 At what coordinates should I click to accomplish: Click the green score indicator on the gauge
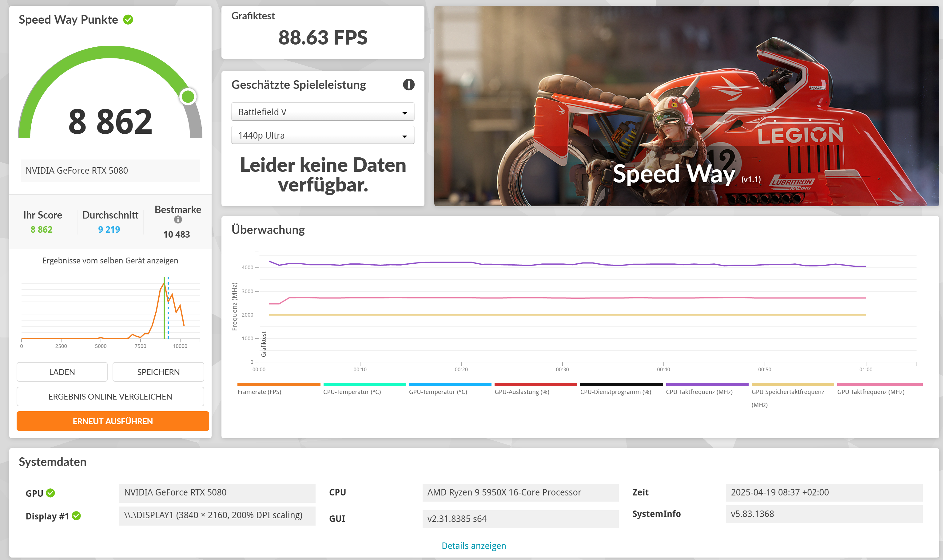click(188, 97)
